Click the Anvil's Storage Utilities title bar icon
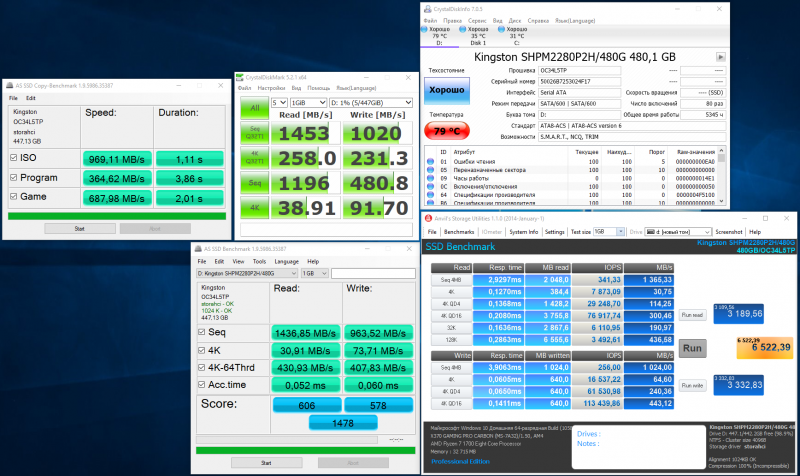Screen dimensions: 800x476 [429, 218]
